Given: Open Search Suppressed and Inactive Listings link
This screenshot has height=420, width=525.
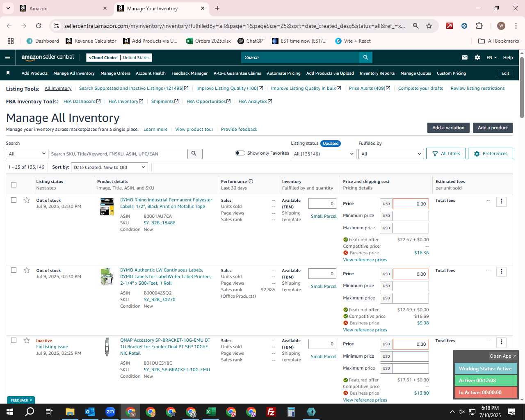Looking at the screenshot, I should pos(133,88).
